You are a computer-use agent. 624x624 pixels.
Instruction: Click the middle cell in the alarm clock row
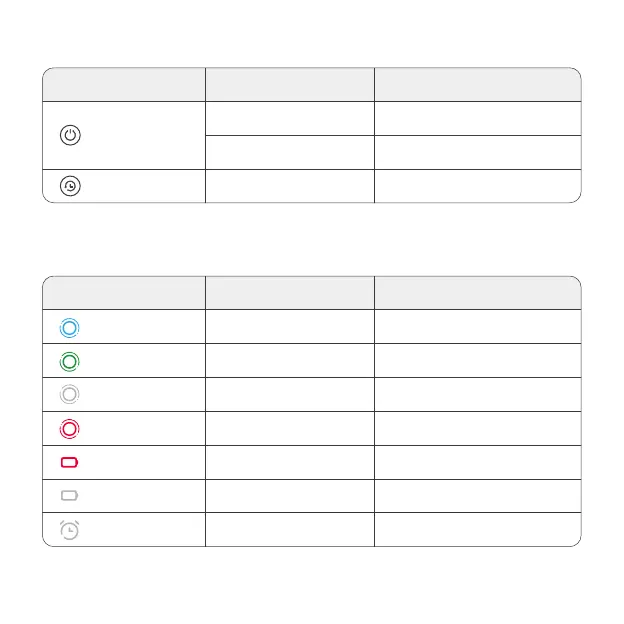pos(290,530)
